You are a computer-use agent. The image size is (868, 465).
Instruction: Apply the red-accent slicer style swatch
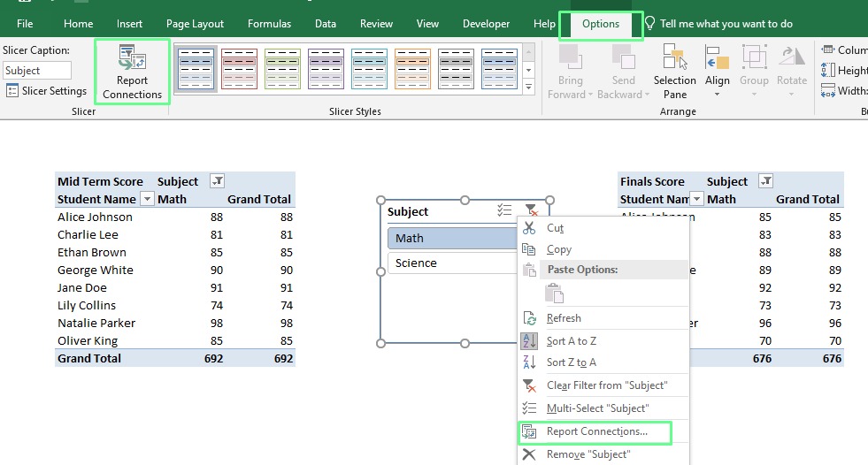click(x=239, y=68)
